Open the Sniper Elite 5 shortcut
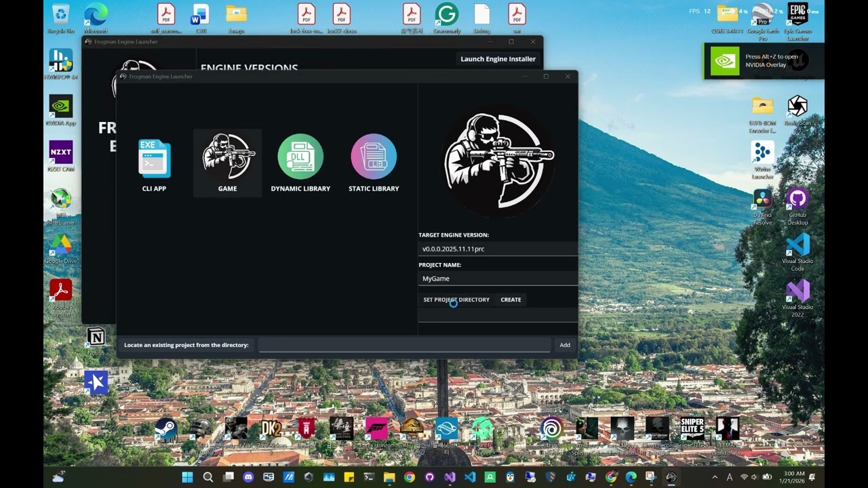This screenshot has width=868, height=488. (692, 432)
